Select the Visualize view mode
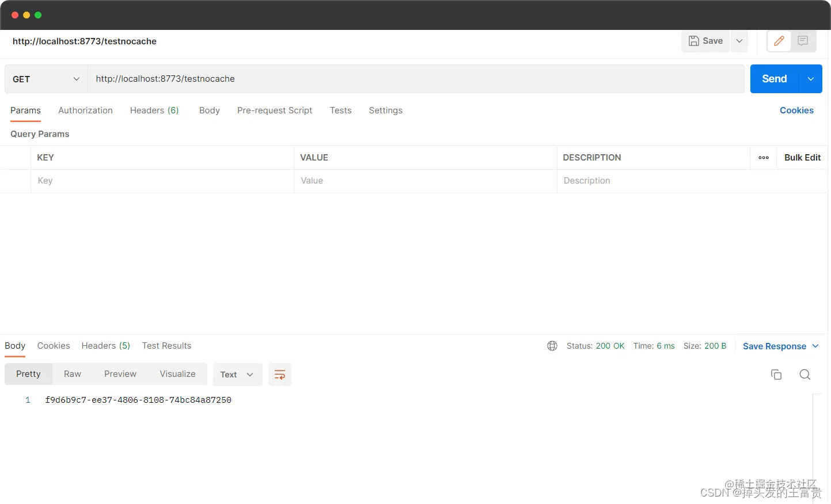The width and height of the screenshot is (831, 504). pos(177,374)
